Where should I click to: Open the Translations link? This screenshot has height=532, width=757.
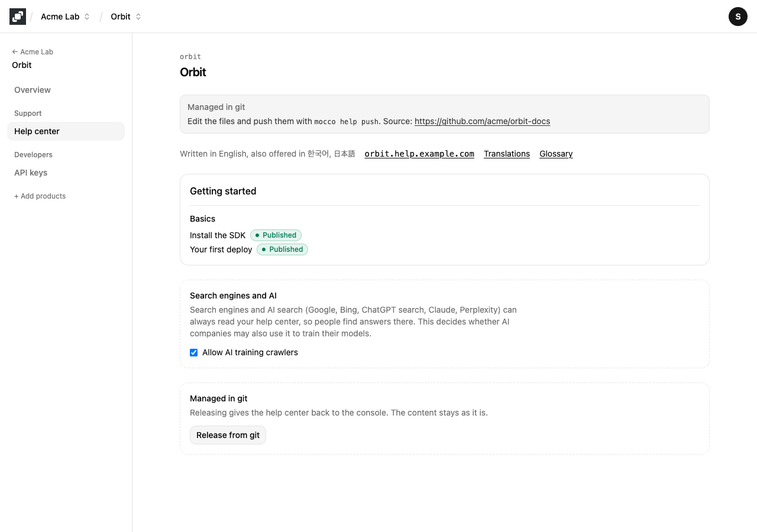pyautogui.click(x=507, y=154)
